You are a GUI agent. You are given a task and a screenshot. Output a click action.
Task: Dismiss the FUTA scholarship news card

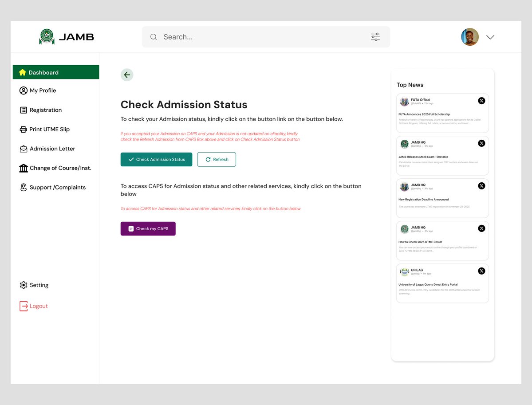pyautogui.click(x=481, y=101)
